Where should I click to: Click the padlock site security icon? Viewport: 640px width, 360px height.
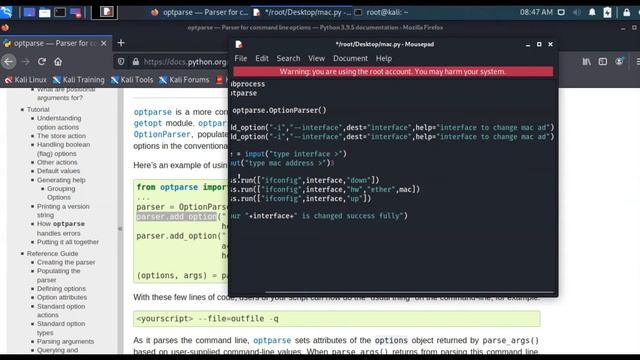point(136,62)
